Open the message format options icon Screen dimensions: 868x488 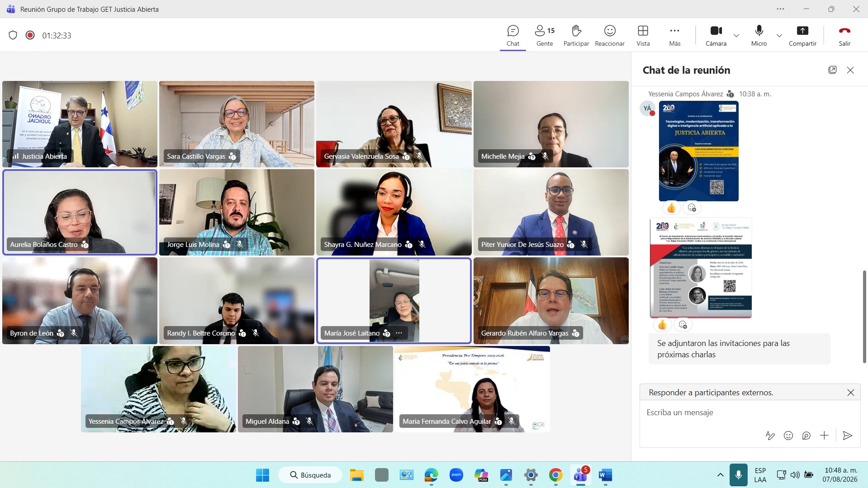pos(770,436)
